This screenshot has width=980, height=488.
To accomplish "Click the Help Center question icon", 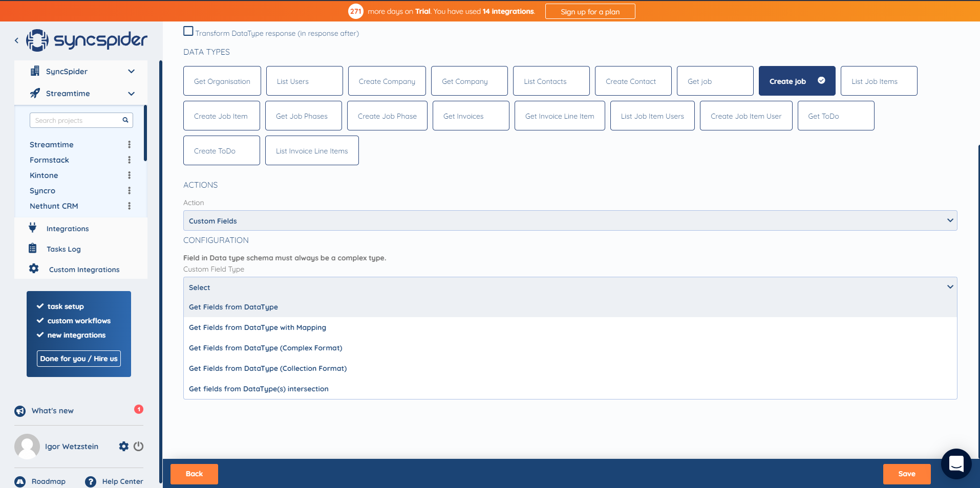I will [91, 481].
